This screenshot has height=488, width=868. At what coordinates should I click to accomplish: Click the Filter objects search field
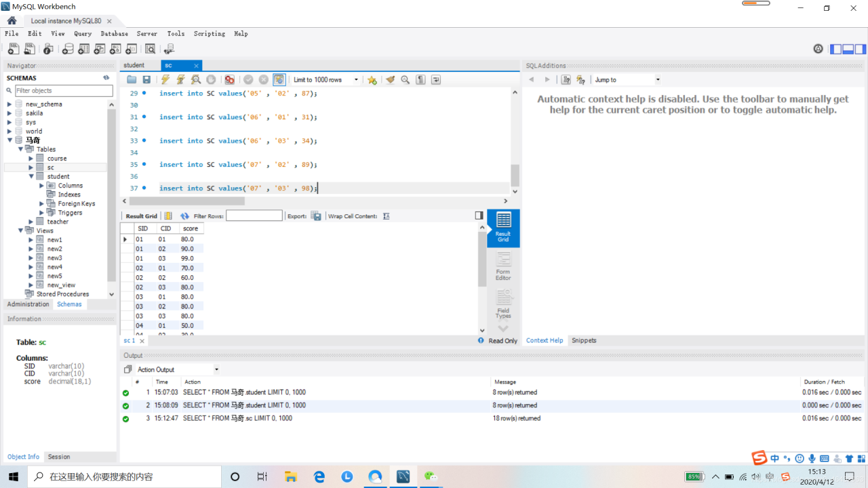point(64,90)
